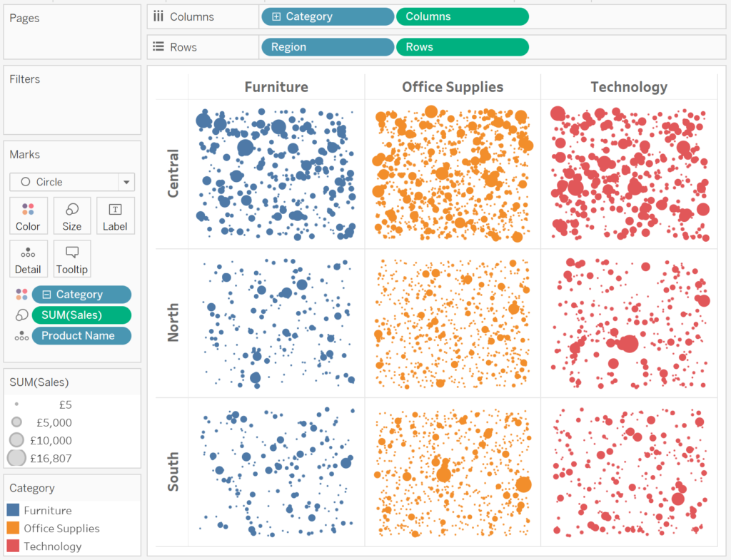This screenshot has width=731, height=560.
Task: Open the Detail marks card
Action: pos(29,259)
